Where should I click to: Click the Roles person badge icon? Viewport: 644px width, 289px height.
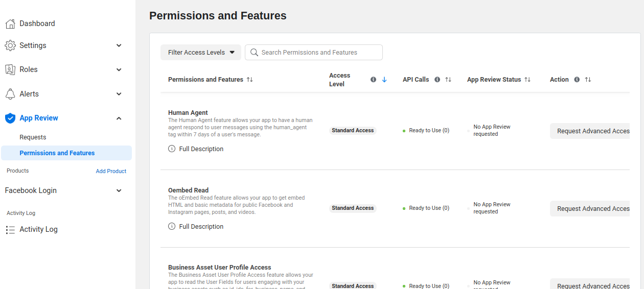[x=10, y=69]
